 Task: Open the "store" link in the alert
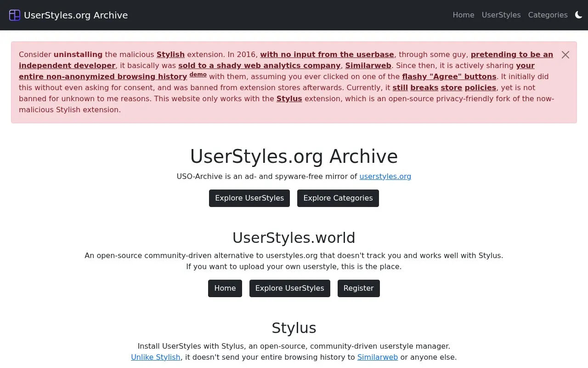click(x=452, y=87)
